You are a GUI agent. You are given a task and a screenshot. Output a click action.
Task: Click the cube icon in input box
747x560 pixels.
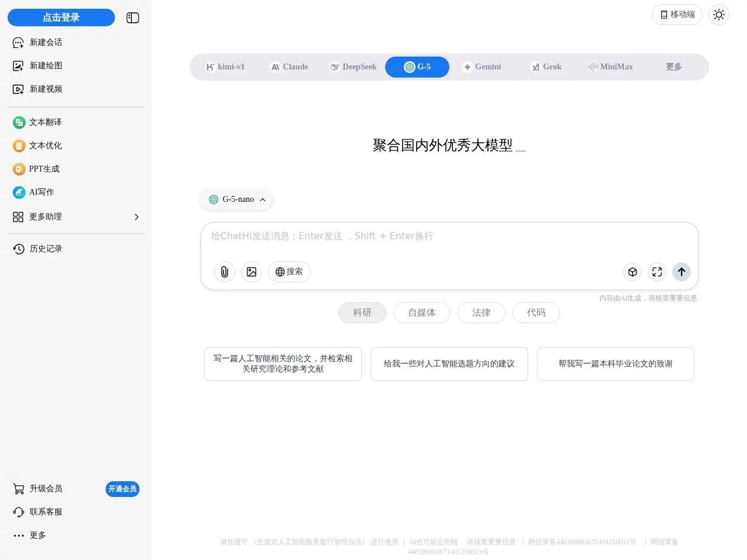633,272
